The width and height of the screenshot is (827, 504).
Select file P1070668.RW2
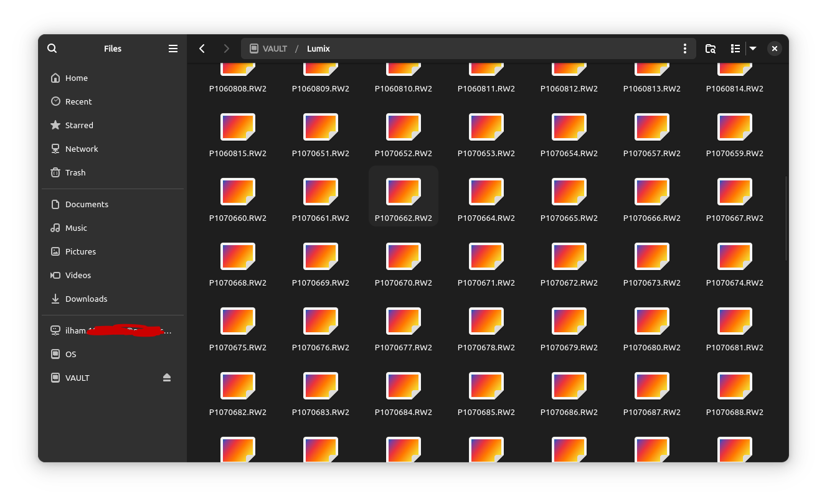[238, 264]
